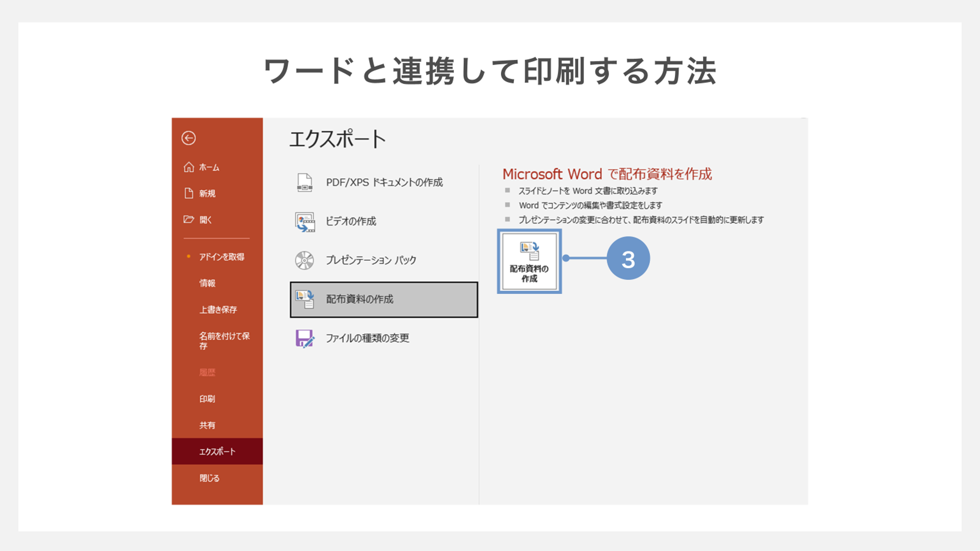The height and width of the screenshot is (551, 980).
Task: Open アドインを取得 in the sidebar
Action: coord(217,257)
